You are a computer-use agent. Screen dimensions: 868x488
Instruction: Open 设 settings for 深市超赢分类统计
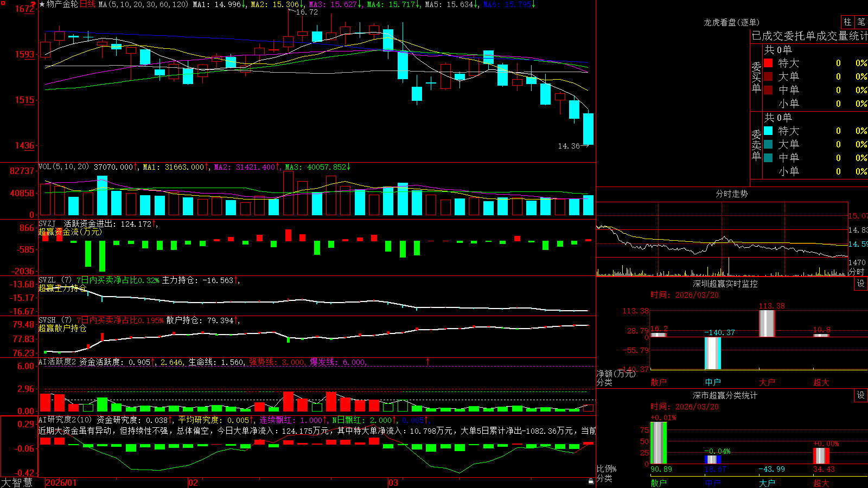click(861, 395)
